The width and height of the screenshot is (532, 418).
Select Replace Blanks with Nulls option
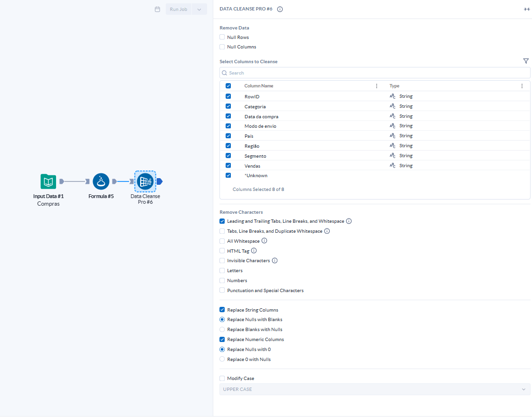click(222, 330)
